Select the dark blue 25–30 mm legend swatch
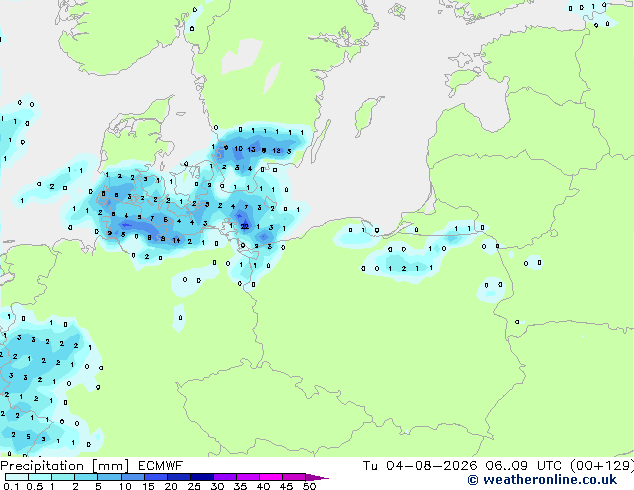The width and height of the screenshot is (634, 490). coord(202,477)
